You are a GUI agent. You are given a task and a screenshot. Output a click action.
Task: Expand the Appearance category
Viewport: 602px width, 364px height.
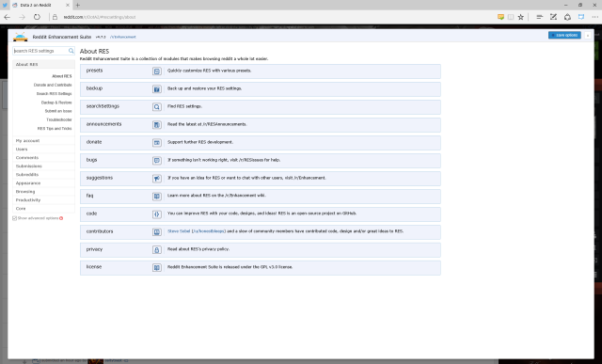(43, 182)
